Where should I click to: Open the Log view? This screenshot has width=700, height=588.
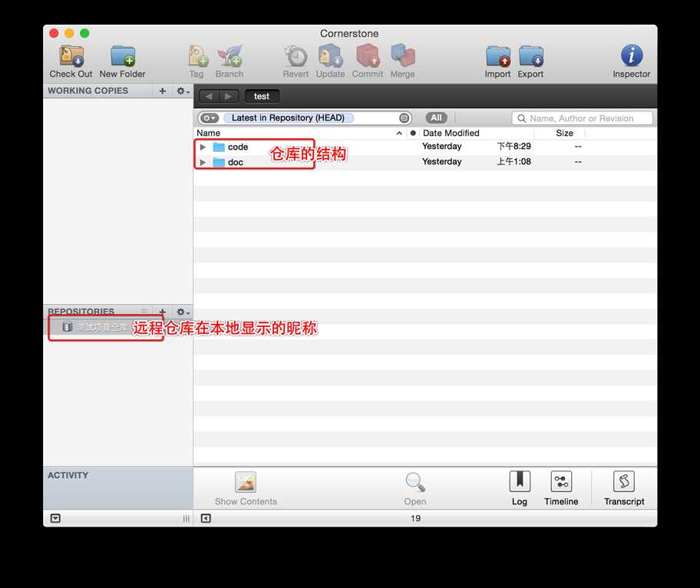pyautogui.click(x=520, y=488)
